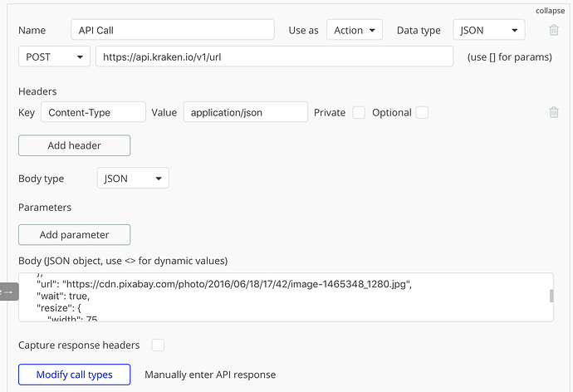
Task: Click the Add header button
Action: (x=74, y=145)
